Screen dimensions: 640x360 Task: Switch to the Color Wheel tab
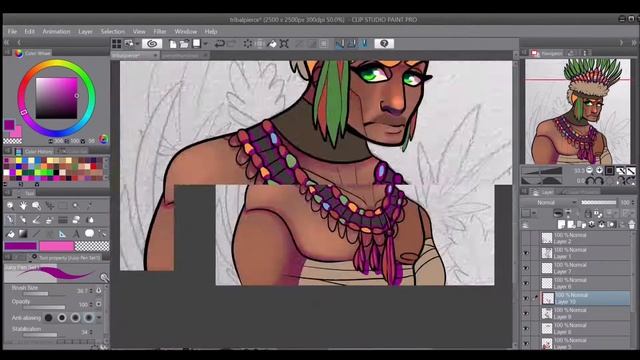33,53
